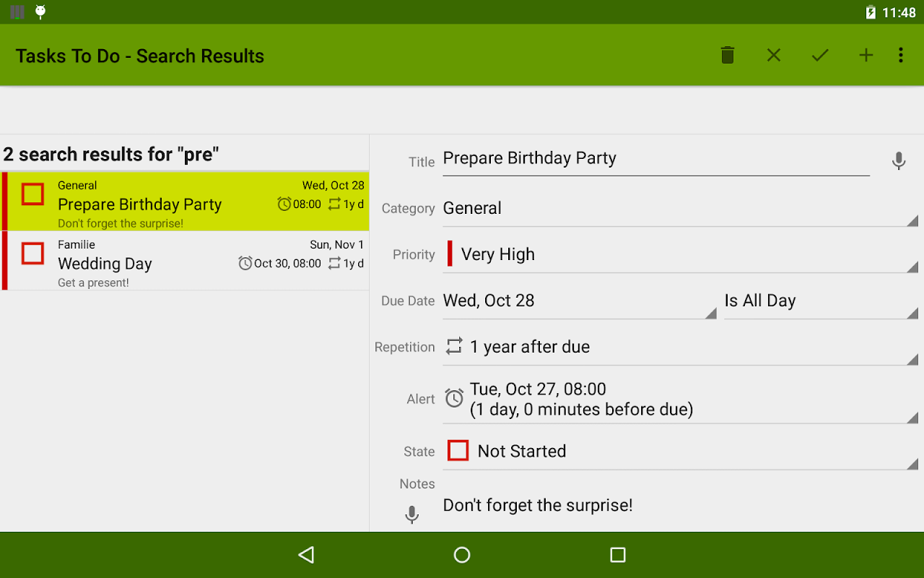
Task: Tap red priority swatch in Priority field
Action: pyautogui.click(x=450, y=254)
